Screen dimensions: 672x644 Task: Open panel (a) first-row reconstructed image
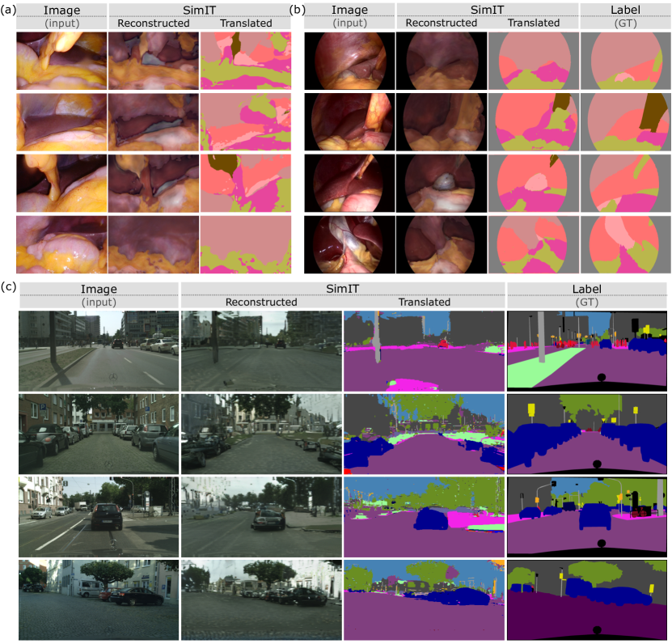pos(154,61)
